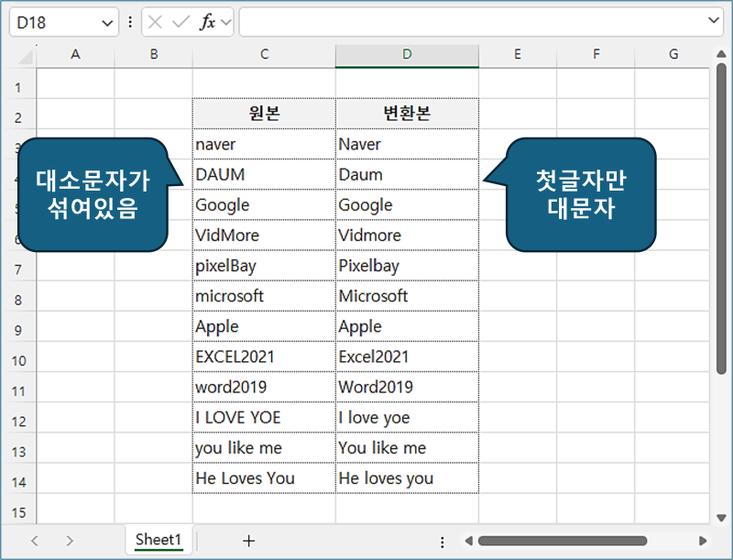Switch to the Sheet1 tab
Screen dimensions: 733x560
159,540
